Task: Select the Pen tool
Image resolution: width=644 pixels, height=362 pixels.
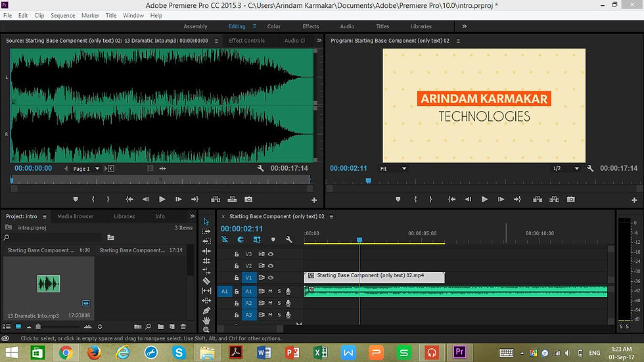Action: point(206,310)
